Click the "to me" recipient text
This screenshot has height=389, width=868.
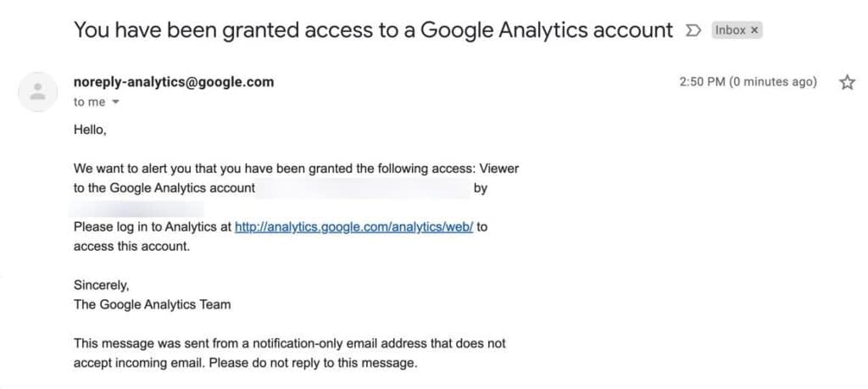tap(89, 102)
